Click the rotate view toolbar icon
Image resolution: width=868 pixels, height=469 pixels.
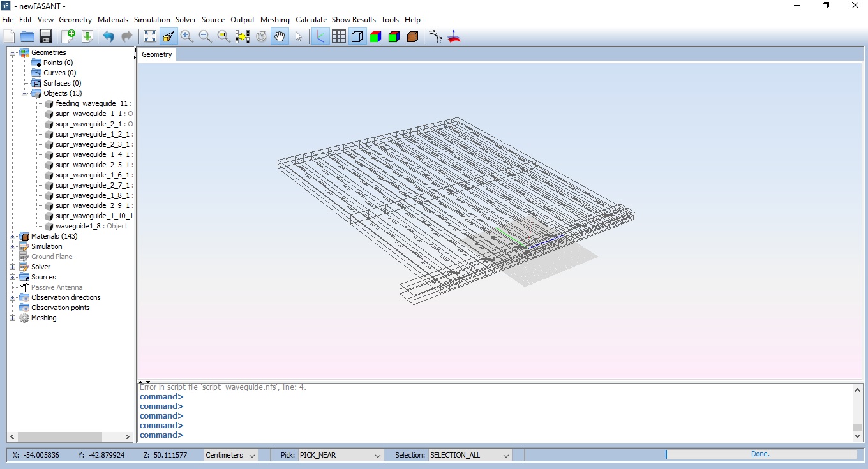click(261, 36)
